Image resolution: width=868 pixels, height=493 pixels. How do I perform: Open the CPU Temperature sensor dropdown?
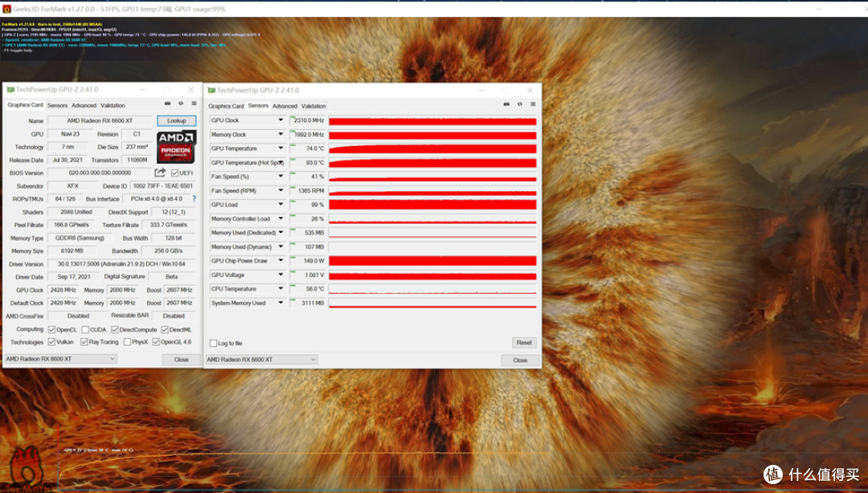click(x=280, y=289)
